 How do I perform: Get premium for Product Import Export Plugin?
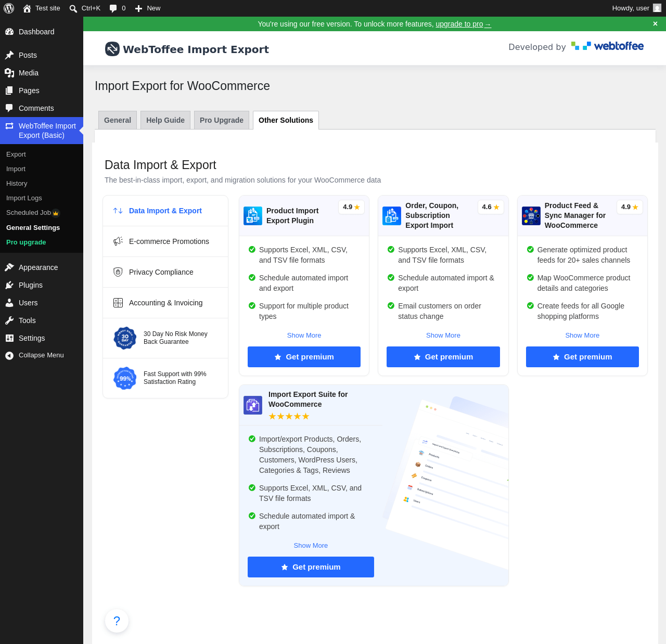coord(304,357)
